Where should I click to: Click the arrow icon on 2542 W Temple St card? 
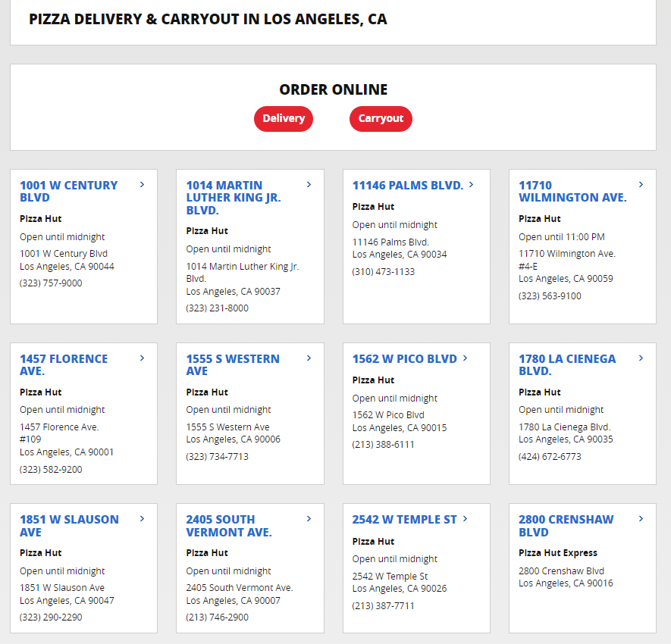click(x=465, y=519)
